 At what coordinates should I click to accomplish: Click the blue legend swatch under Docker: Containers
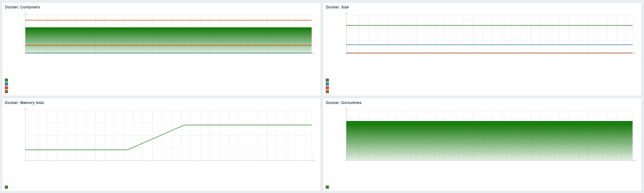pos(7,84)
